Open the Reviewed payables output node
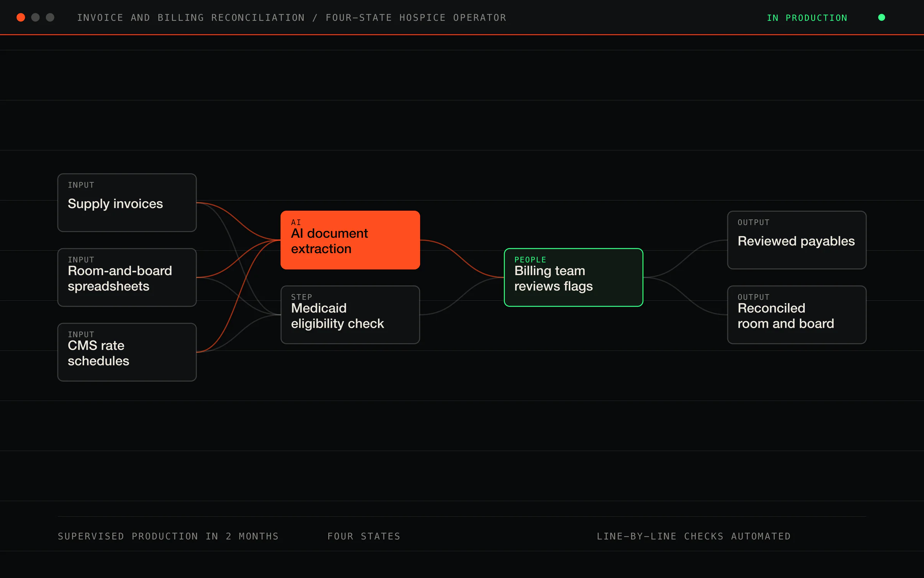The width and height of the screenshot is (924, 578). click(797, 240)
